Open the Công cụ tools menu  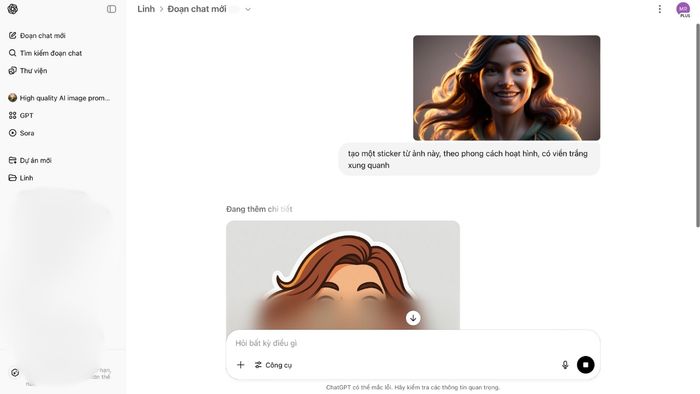pyautogui.click(x=273, y=365)
